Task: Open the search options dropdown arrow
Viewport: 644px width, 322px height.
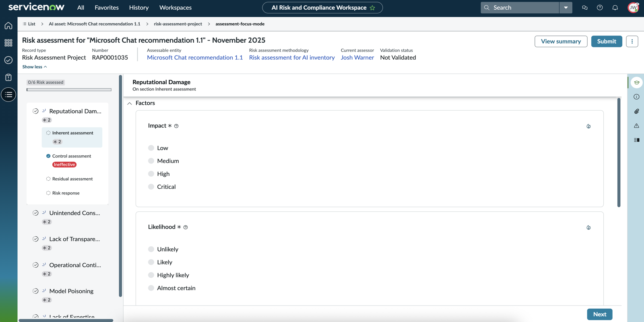Action: (566, 8)
